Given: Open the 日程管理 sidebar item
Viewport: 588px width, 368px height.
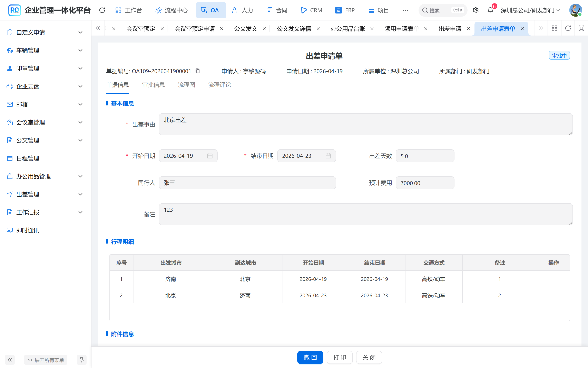Looking at the screenshot, I should coord(46,158).
